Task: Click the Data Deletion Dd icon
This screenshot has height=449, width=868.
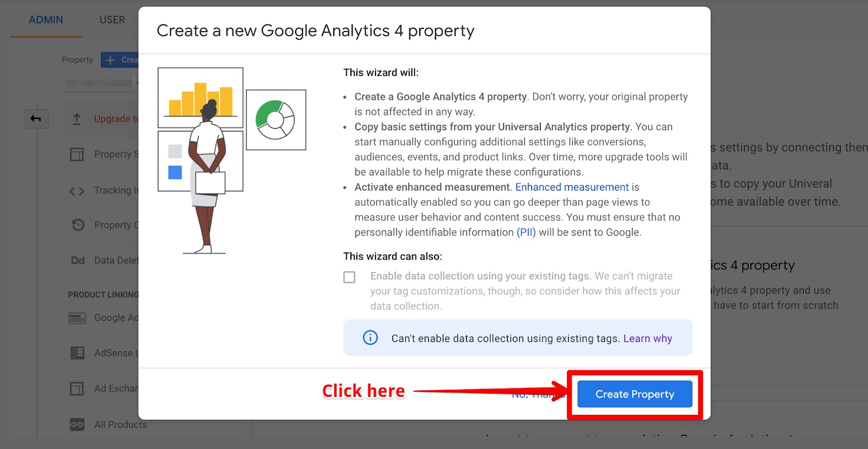Action: 78,261
